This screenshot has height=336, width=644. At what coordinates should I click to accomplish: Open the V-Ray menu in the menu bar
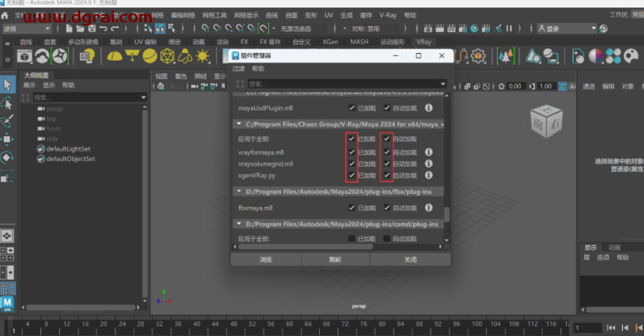[388, 15]
